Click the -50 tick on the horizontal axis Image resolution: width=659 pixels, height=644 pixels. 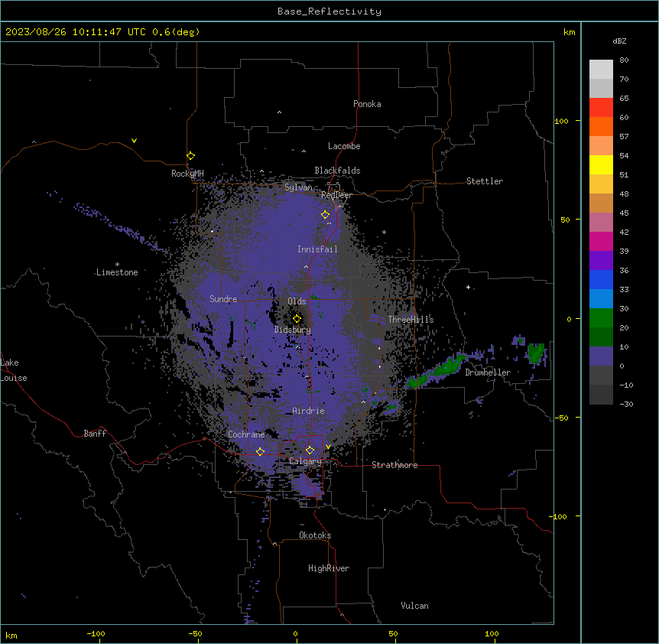click(x=195, y=633)
